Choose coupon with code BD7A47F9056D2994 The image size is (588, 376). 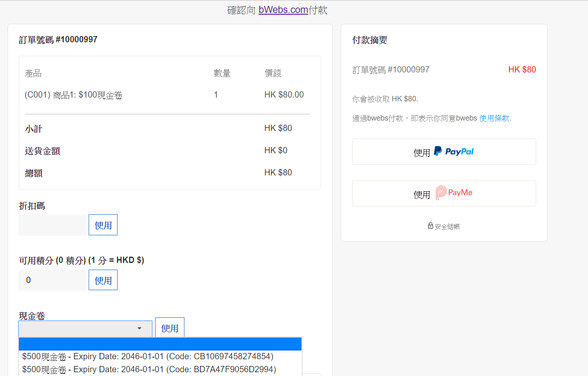pos(149,370)
